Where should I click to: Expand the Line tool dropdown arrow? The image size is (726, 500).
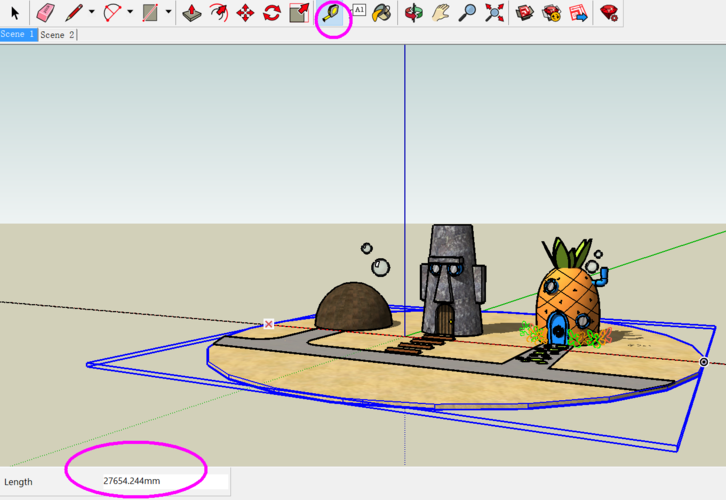91,13
